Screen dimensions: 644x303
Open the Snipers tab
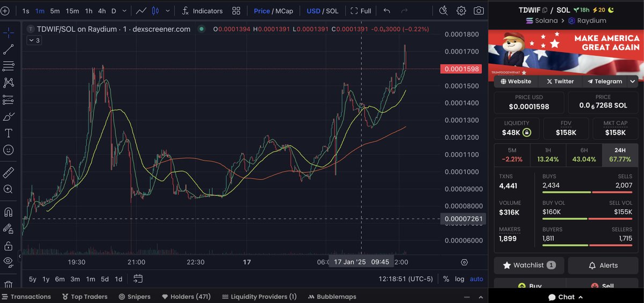(135, 297)
